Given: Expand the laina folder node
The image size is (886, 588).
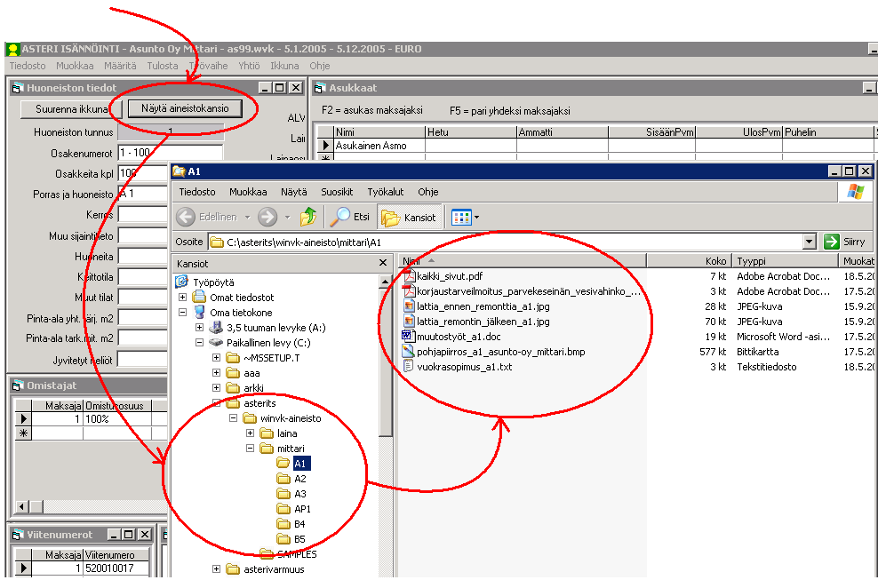Looking at the screenshot, I should 251,433.
